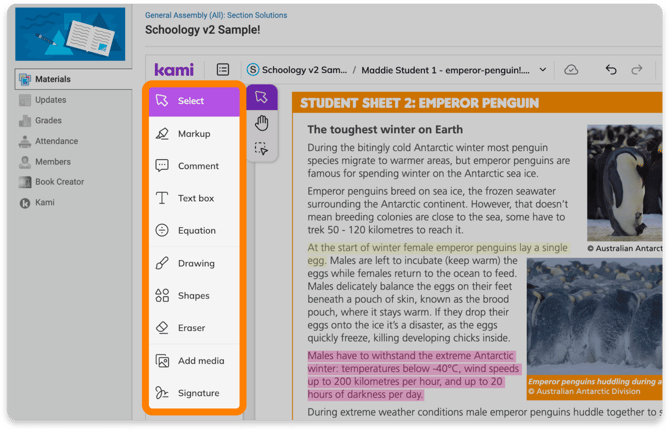670x431 pixels.
Task: Redo the last action
Action: (x=637, y=70)
